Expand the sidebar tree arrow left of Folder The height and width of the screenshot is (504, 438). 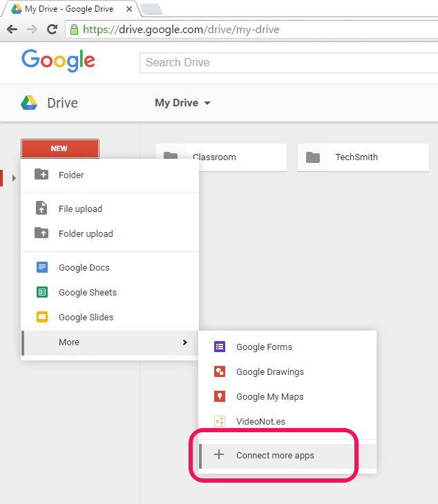click(14, 177)
